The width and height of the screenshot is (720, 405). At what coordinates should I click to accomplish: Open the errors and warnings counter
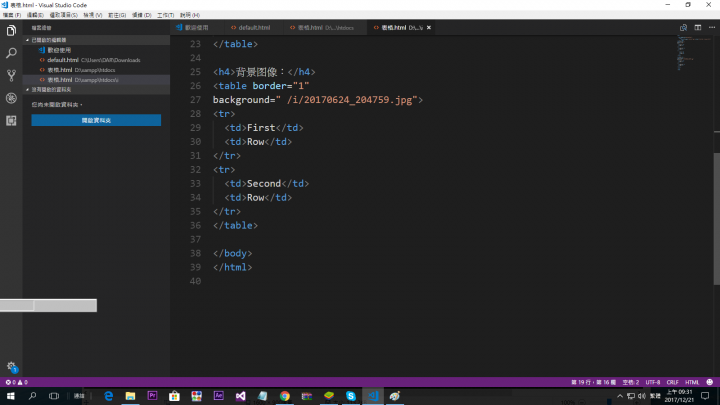(x=17, y=382)
